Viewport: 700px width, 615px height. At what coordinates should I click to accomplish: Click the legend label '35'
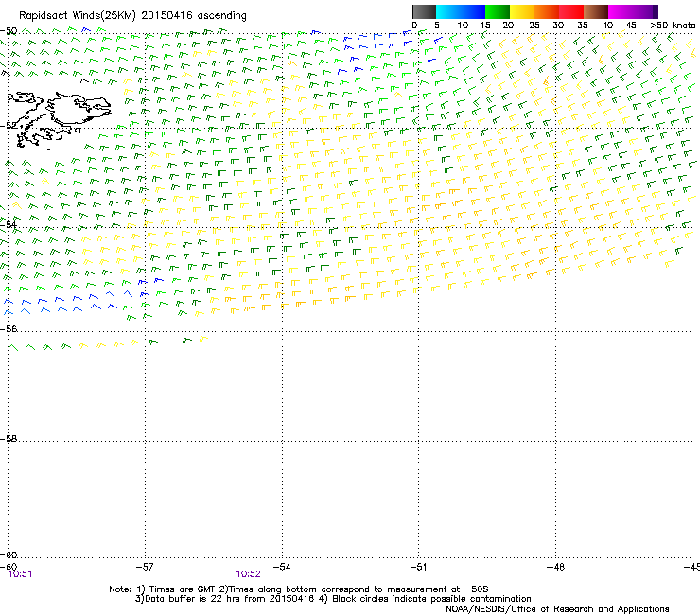(x=583, y=25)
